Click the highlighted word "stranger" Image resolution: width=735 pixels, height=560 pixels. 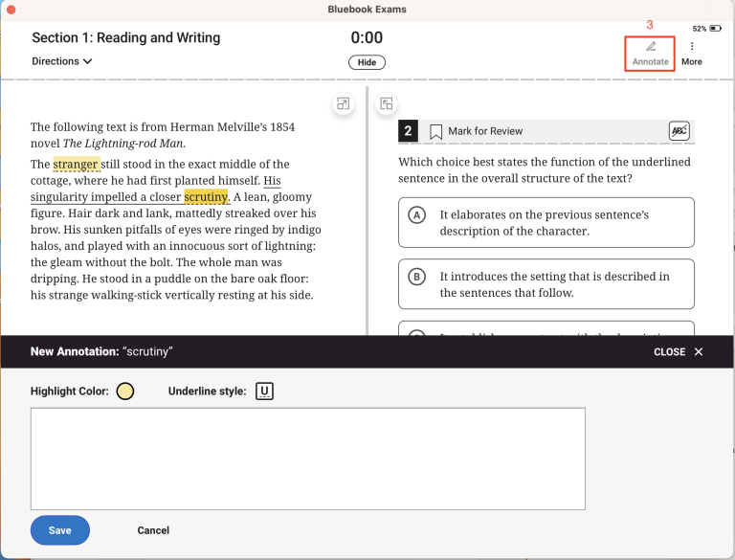click(76, 164)
